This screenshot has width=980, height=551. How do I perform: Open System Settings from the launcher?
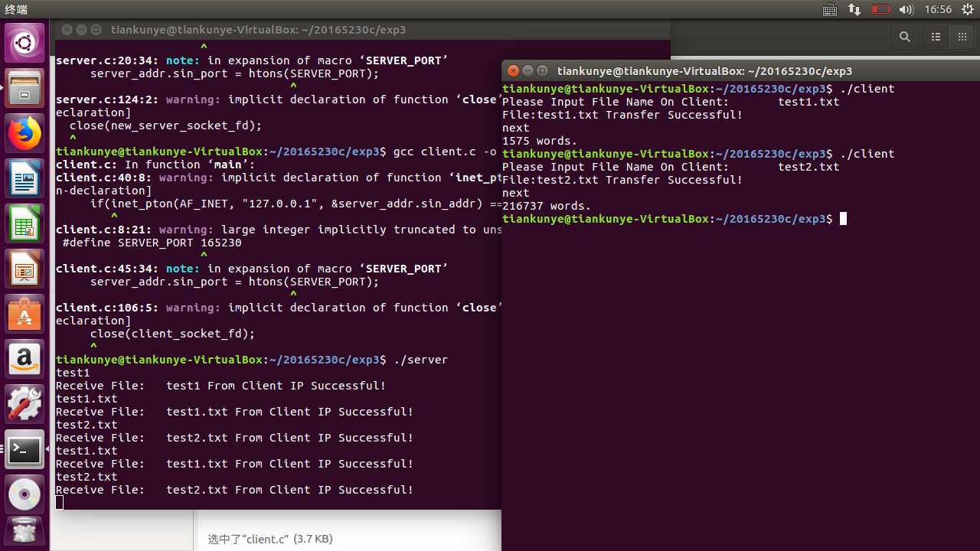[24, 406]
